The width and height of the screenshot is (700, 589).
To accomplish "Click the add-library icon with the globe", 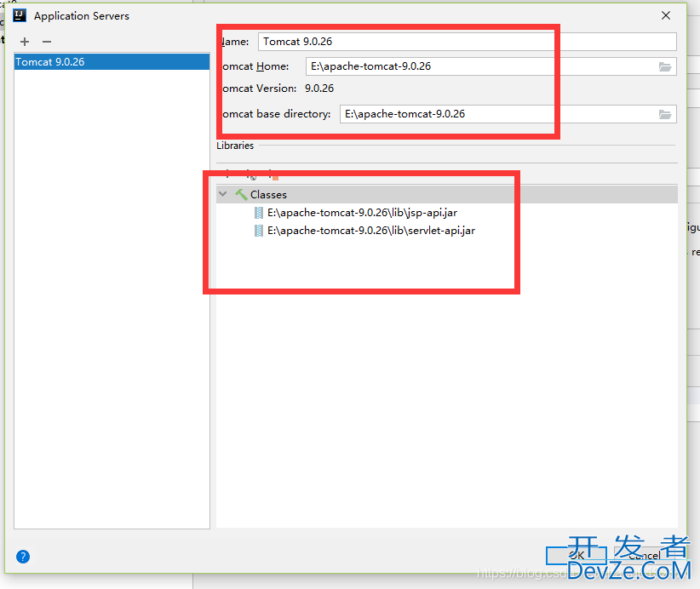I will coord(251,174).
